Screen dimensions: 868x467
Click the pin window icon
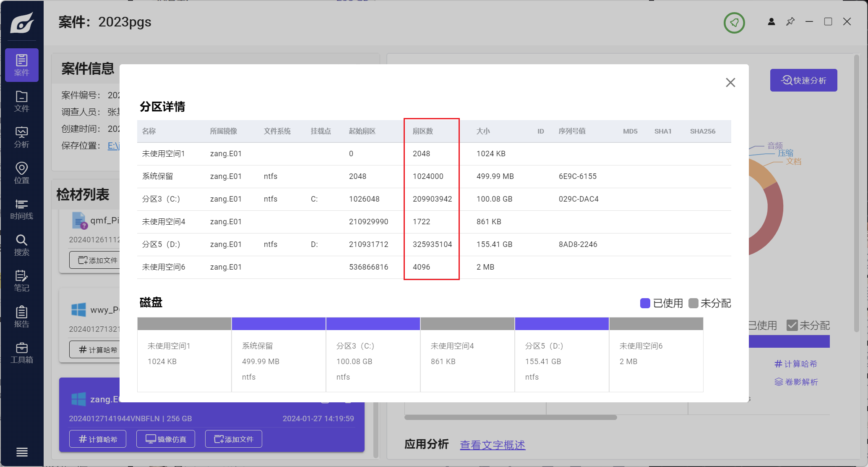pos(790,21)
